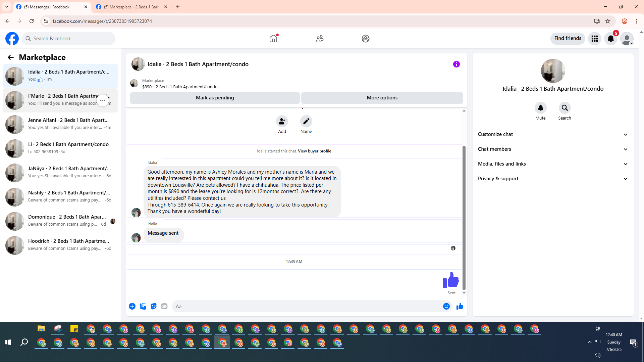This screenshot has height=362, width=644.
Task: Open Windows taskbar search
Action: 24,342
